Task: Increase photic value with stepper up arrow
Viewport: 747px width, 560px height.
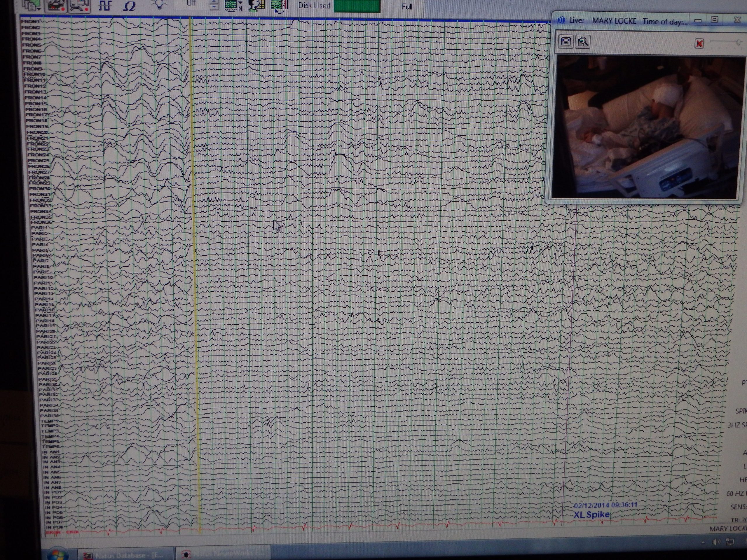Action: point(214,2)
